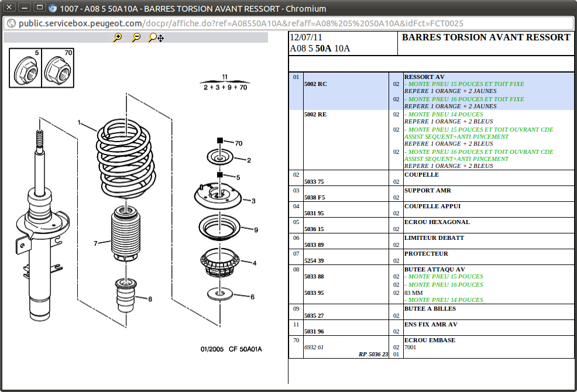Select callout 1 on the coil spring

[x=79, y=122]
